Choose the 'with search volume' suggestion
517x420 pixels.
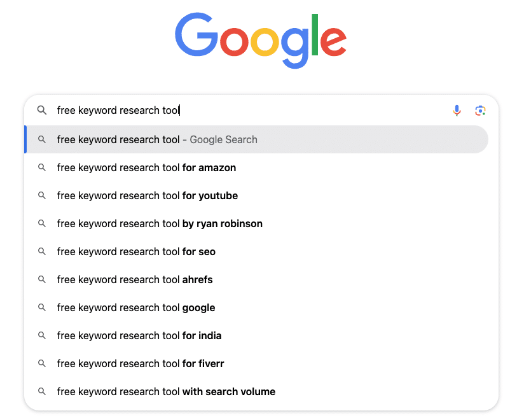[166, 391]
